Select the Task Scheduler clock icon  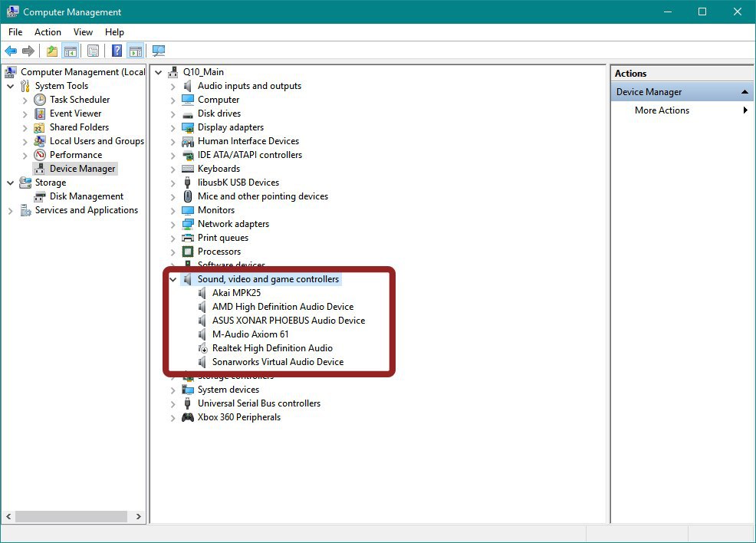click(40, 100)
